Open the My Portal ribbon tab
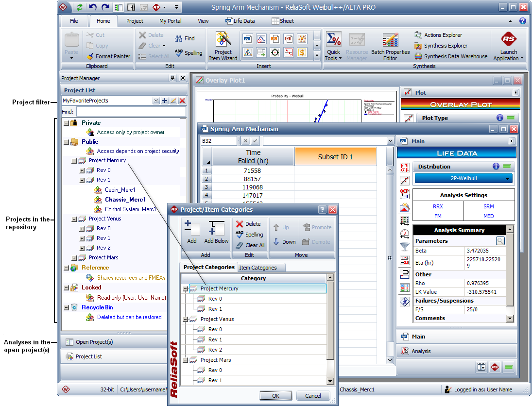532x406 pixels. (x=170, y=21)
